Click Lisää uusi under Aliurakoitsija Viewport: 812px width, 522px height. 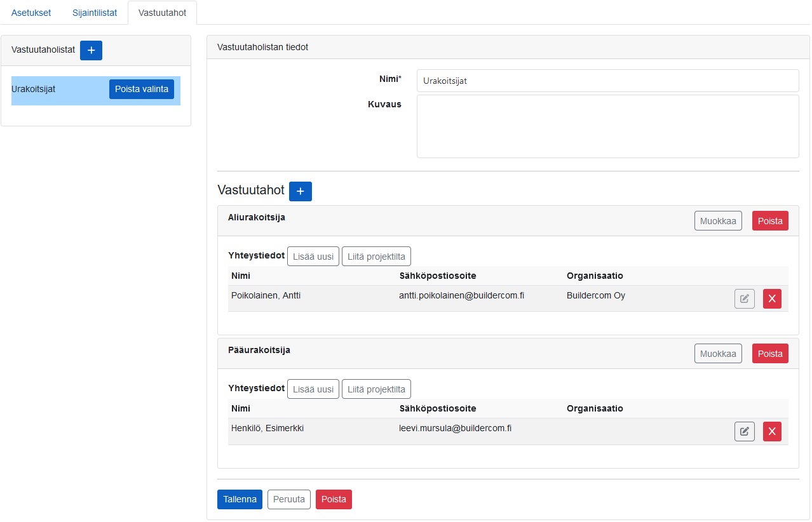coord(313,257)
